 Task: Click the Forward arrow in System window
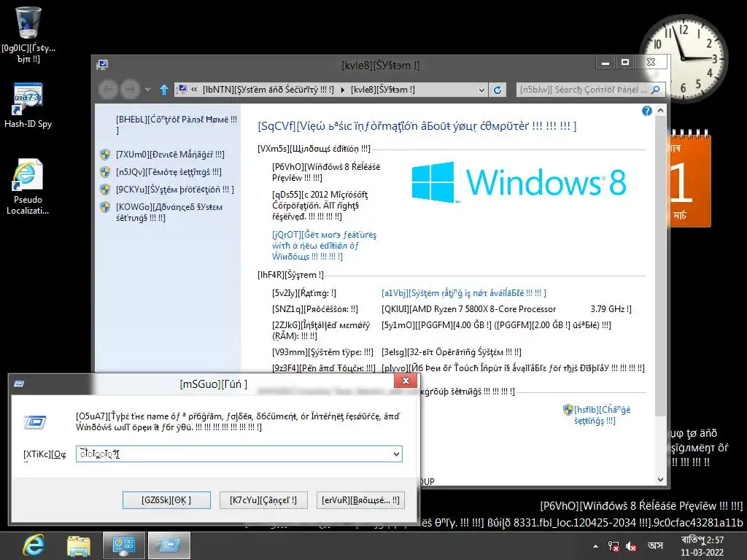click(x=130, y=90)
